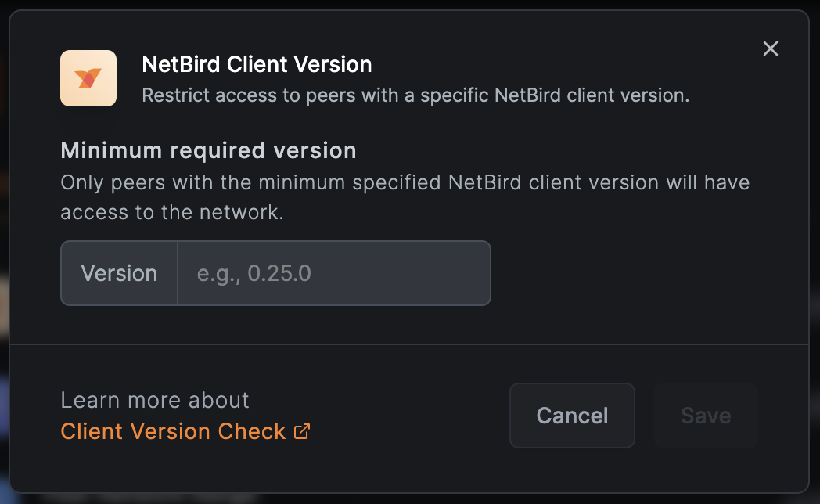Click the Version label prefix on the input
This screenshot has width=820, height=504.
click(118, 273)
